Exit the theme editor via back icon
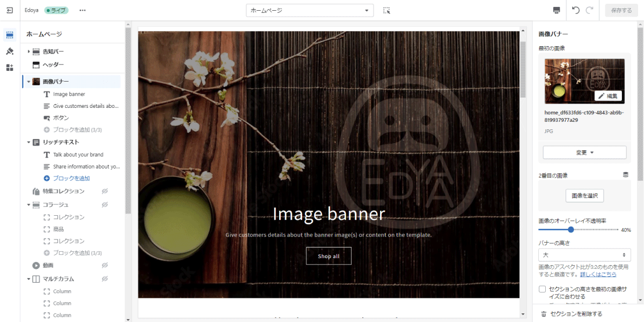 pyautogui.click(x=10, y=10)
